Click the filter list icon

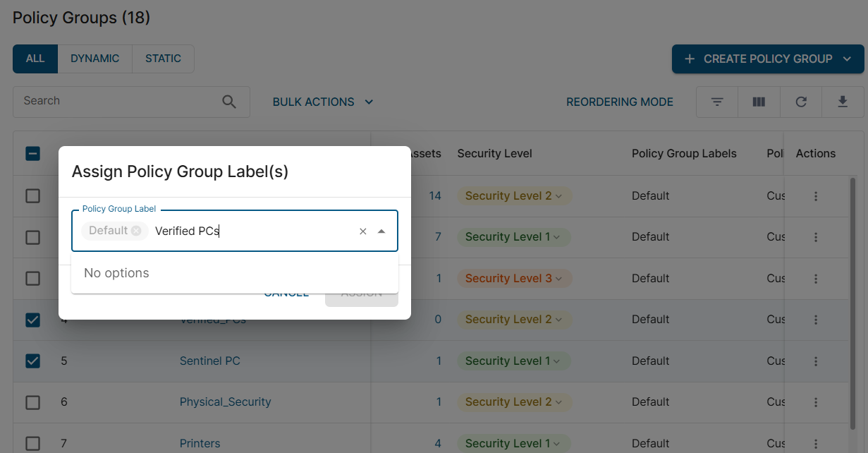717,102
